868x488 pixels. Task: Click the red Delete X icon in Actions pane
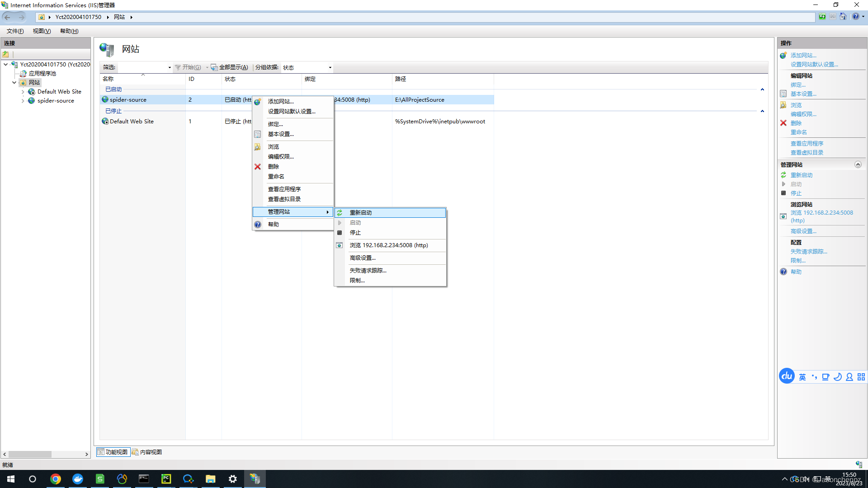coord(783,123)
